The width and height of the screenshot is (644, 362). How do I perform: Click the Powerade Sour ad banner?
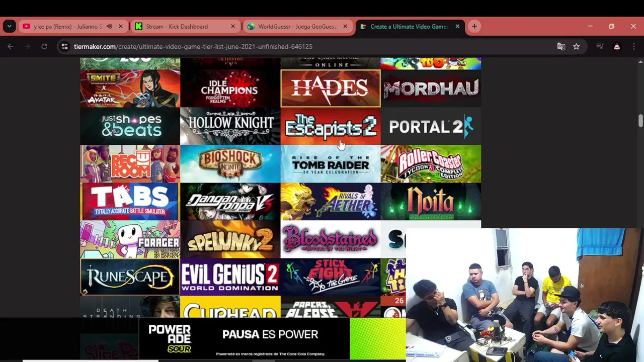272,339
